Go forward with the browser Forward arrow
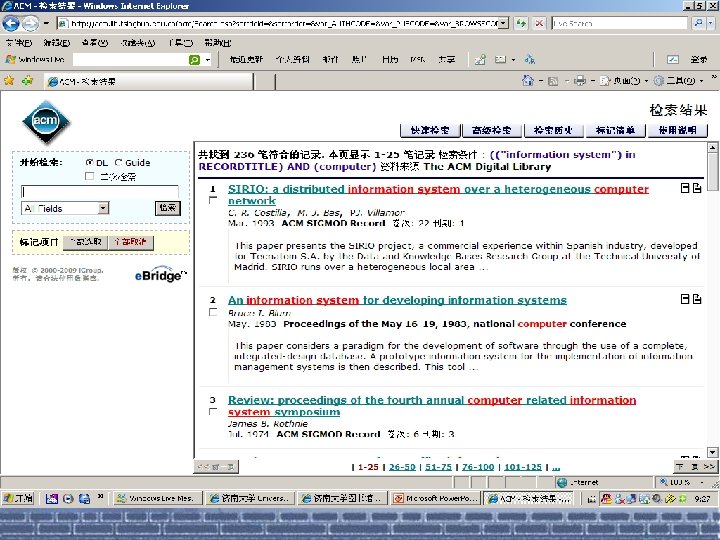This screenshot has height=540, width=720. click(30, 23)
